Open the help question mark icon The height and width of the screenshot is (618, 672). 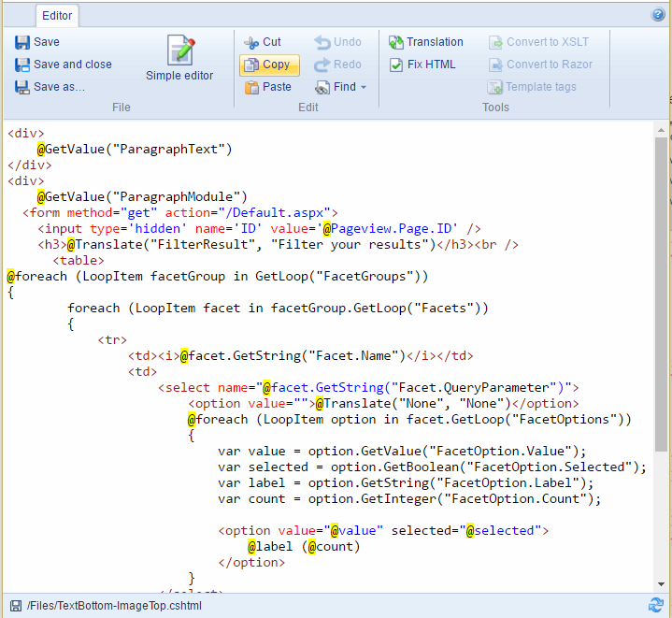658,15
